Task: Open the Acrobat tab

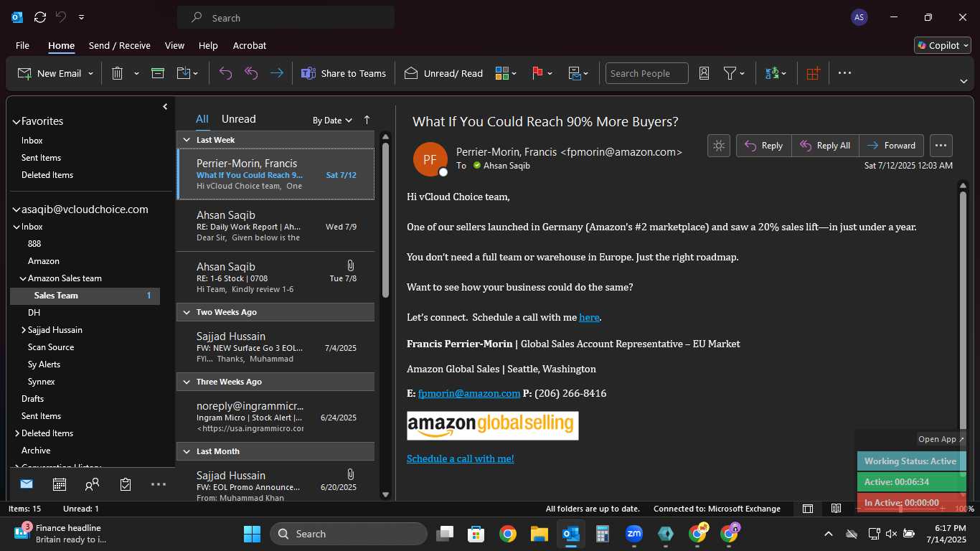Action: coord(250,45)
